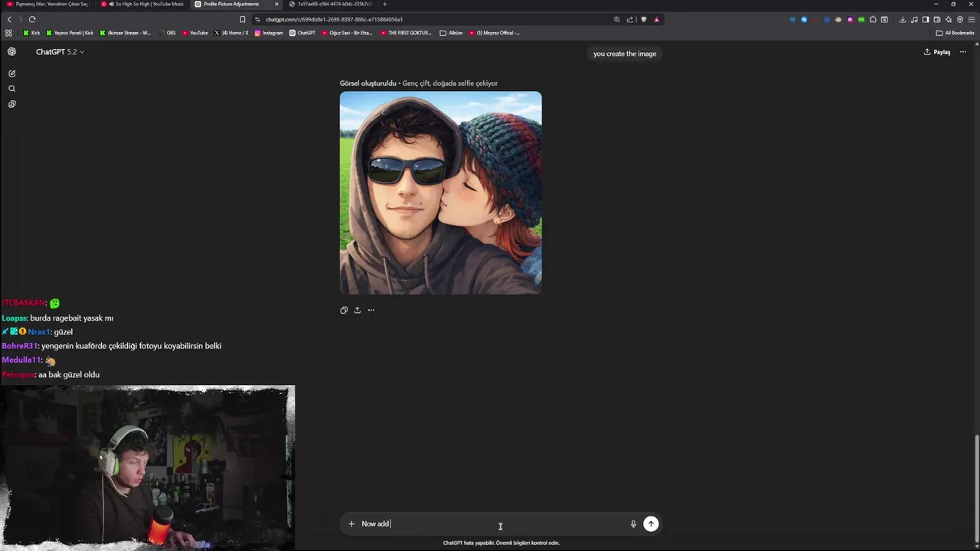Bookmark this page using the bookmark icon
Viewport: 980px width, 551px height.
click(x=243, y=19)
